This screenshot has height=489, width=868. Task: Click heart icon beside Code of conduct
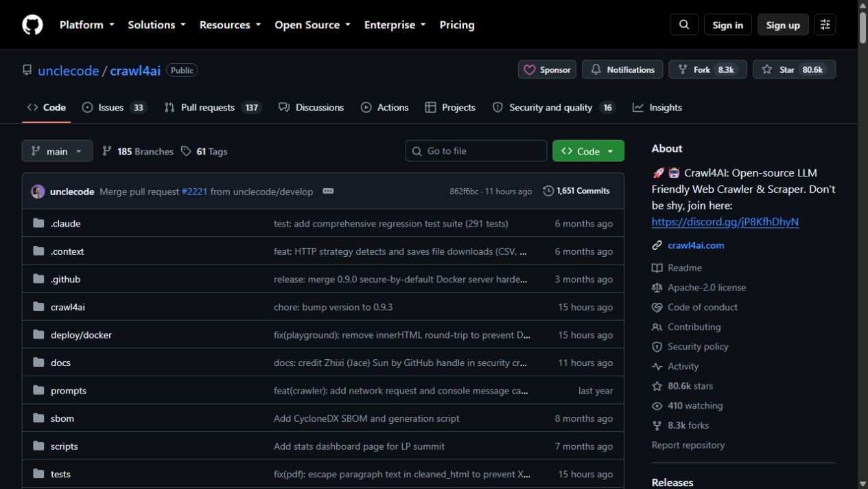(x=657, y=308)
